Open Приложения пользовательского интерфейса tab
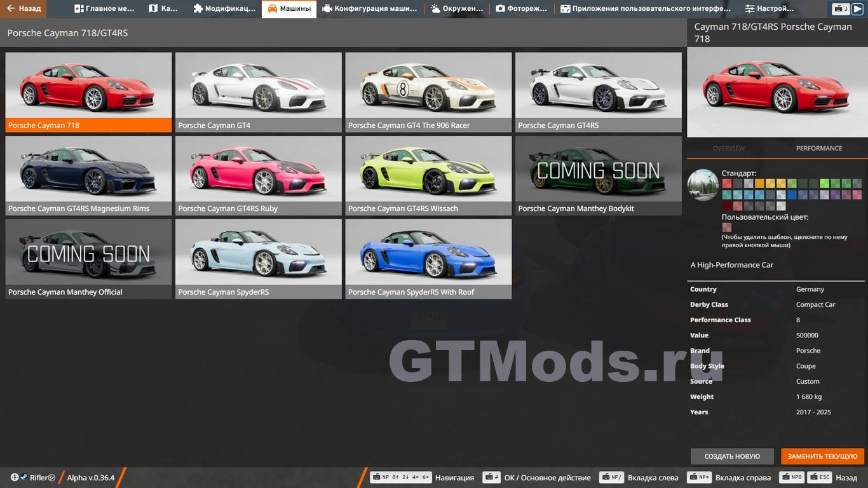This screenshot has height=488, width=868. (x=645, y=9)
